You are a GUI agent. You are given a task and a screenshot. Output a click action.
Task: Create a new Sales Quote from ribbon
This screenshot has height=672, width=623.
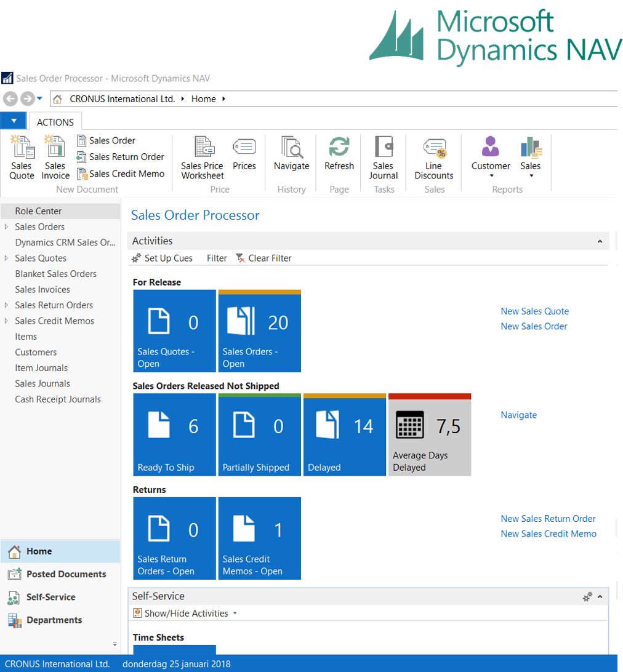(x=22, y=158)
